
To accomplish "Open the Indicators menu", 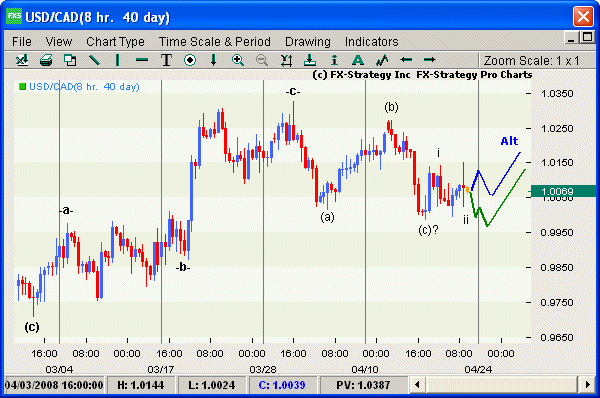I will click(x=371, y=41).
